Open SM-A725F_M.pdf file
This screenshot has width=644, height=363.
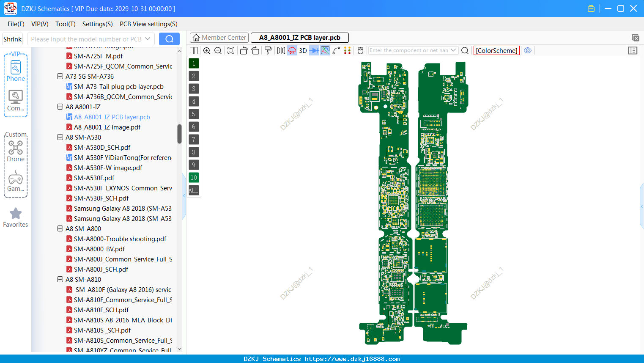pos(98,56)
